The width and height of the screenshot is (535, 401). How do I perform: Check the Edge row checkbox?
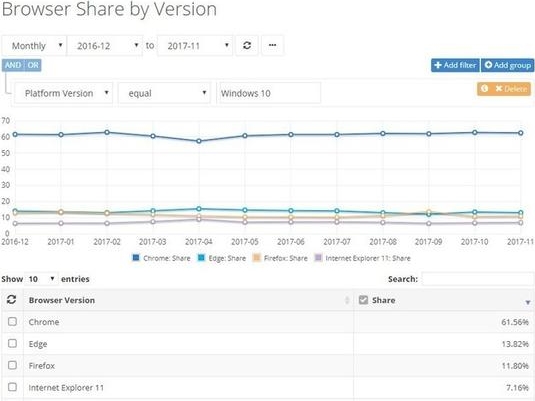[x=12, y=343]
